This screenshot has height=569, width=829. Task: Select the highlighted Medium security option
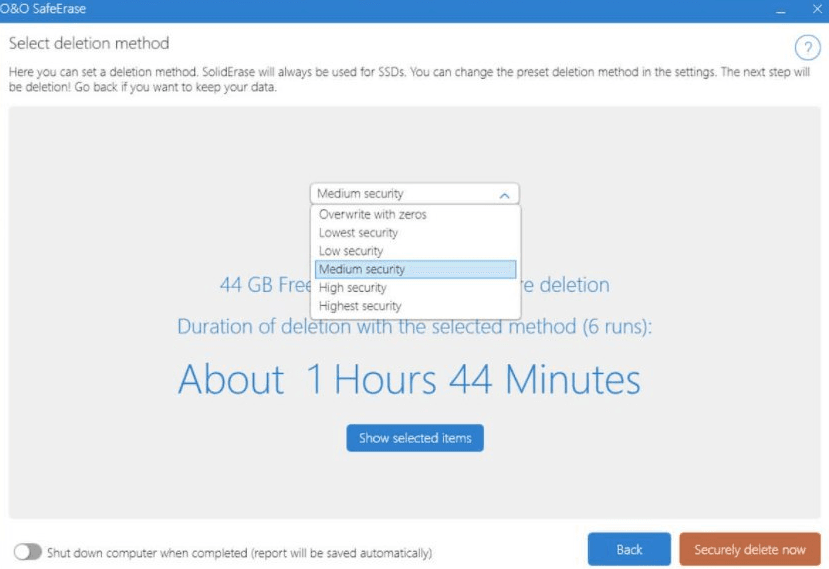pyautogui.click(x=416, y=269)
